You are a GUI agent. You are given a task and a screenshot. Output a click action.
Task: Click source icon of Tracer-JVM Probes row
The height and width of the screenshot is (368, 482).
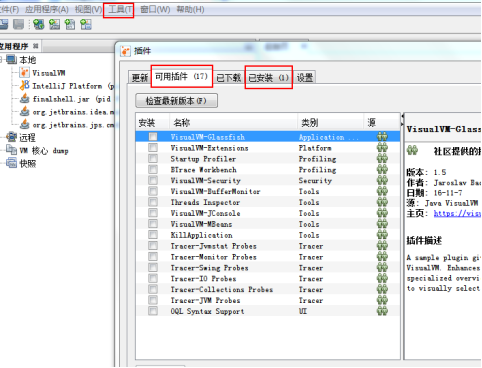click(x=382, y=300)
